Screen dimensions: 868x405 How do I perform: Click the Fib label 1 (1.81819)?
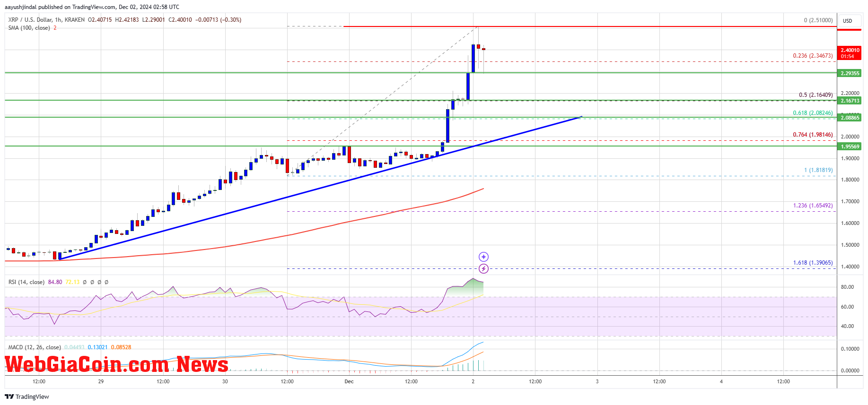pyautogui.click(x=818, y=170)
